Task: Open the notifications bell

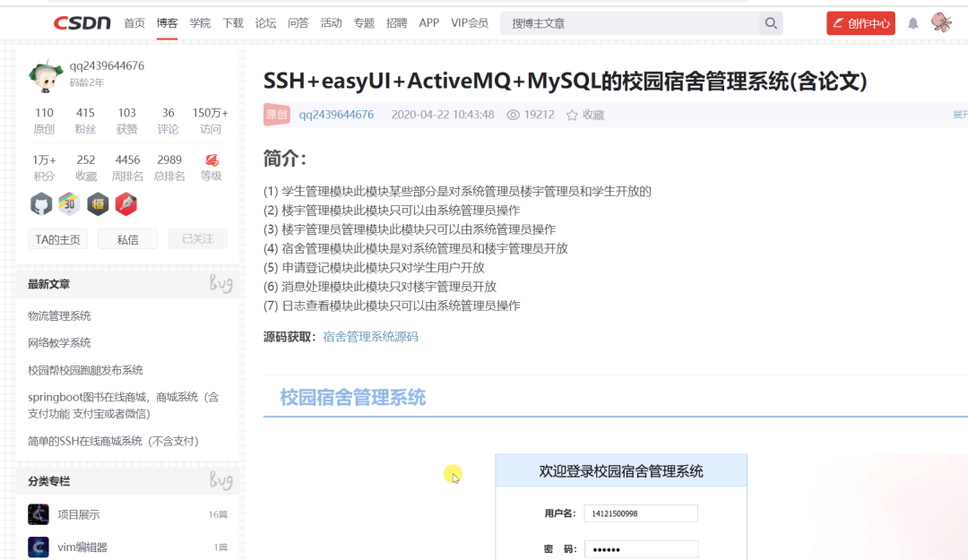Action: 913,23
